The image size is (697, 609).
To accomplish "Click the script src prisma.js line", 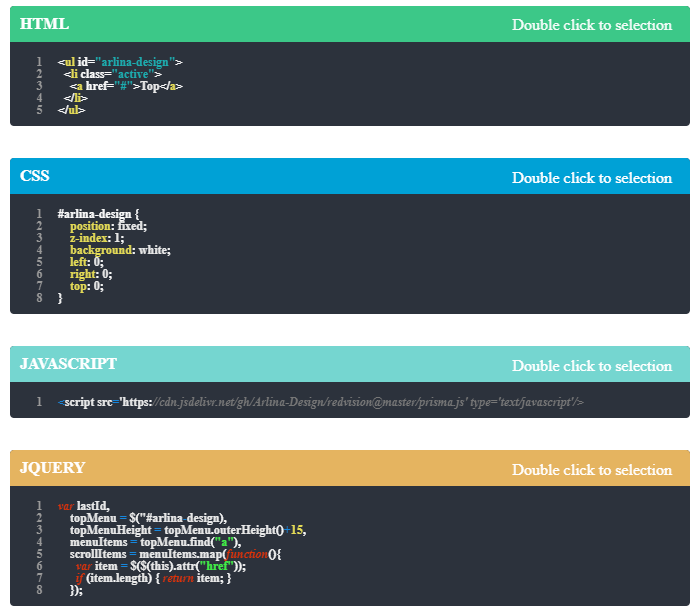I will 320,402.
